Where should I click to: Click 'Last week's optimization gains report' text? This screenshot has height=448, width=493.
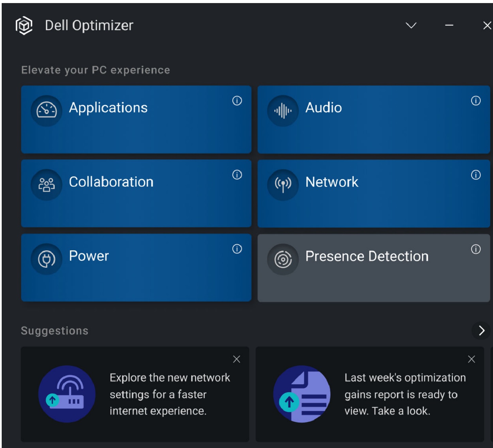[405, 394]
